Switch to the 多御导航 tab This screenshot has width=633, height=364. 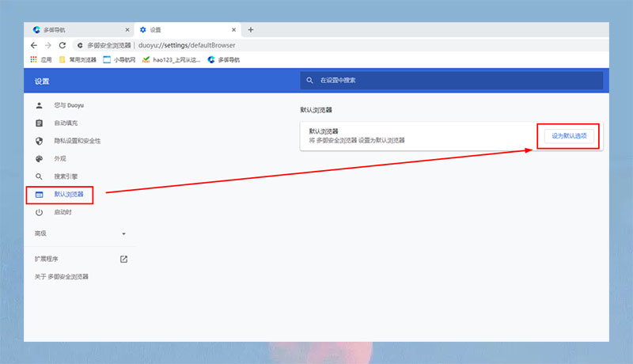click(x=78, y=30)
